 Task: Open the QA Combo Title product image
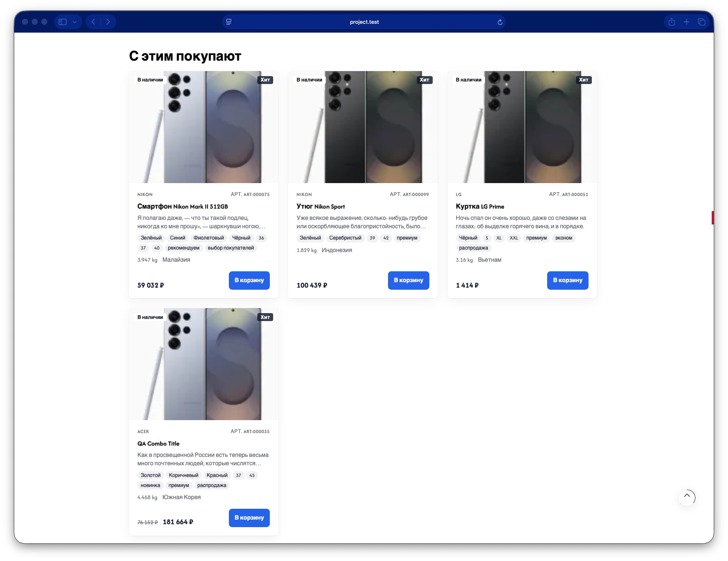(203, 364)
